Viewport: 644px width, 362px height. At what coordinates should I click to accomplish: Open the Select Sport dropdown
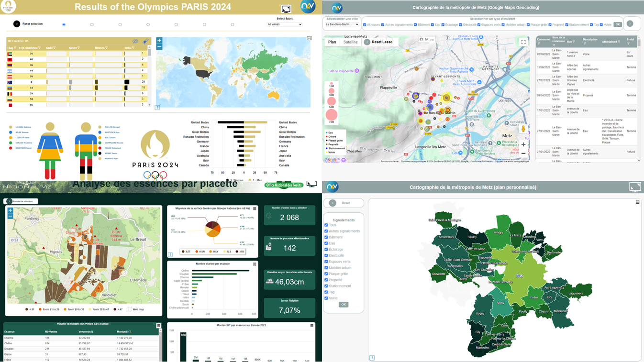coord(285,24)
